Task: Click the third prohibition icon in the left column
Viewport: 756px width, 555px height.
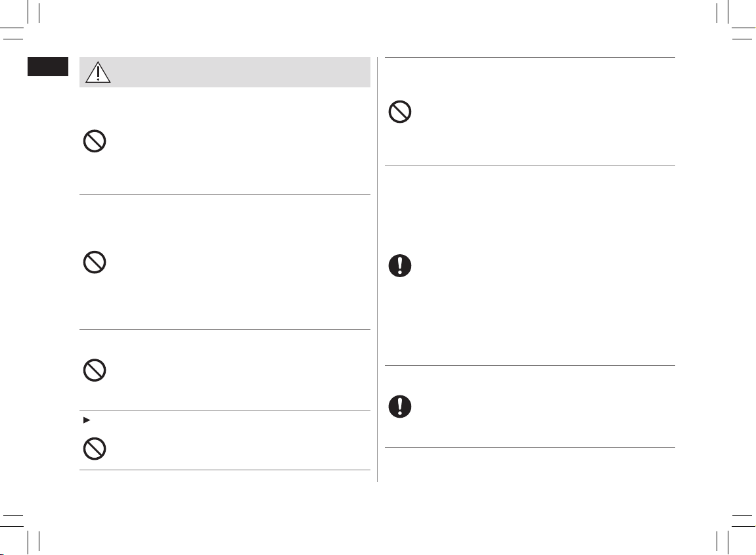Action: [x=95, y=370]
